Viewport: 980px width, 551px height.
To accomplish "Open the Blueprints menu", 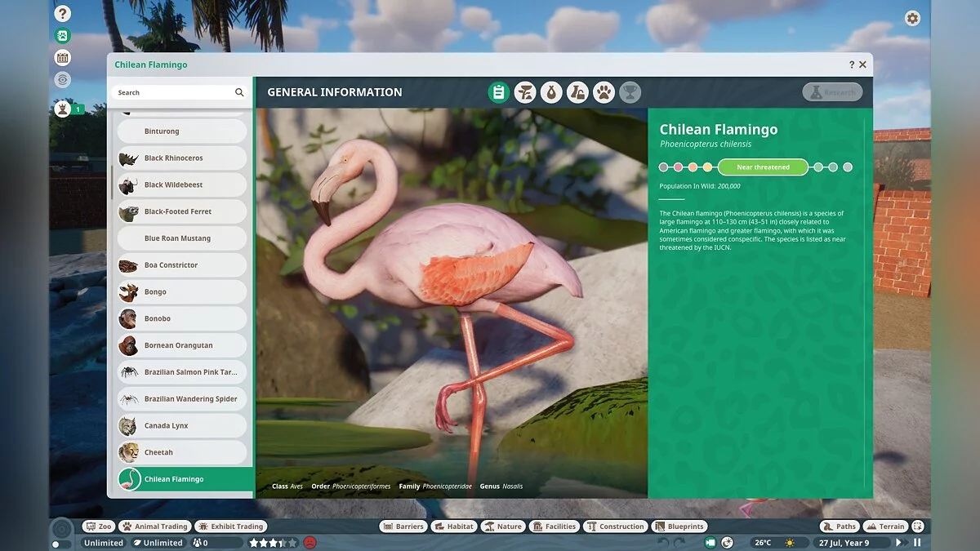I will click(679, 526).
